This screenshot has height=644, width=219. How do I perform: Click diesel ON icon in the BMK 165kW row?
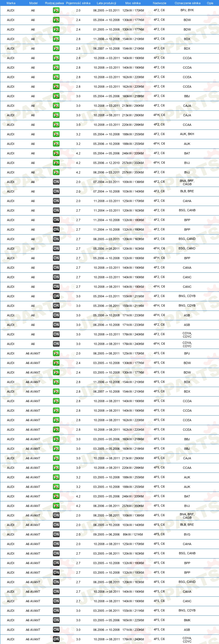click(56, 620)
